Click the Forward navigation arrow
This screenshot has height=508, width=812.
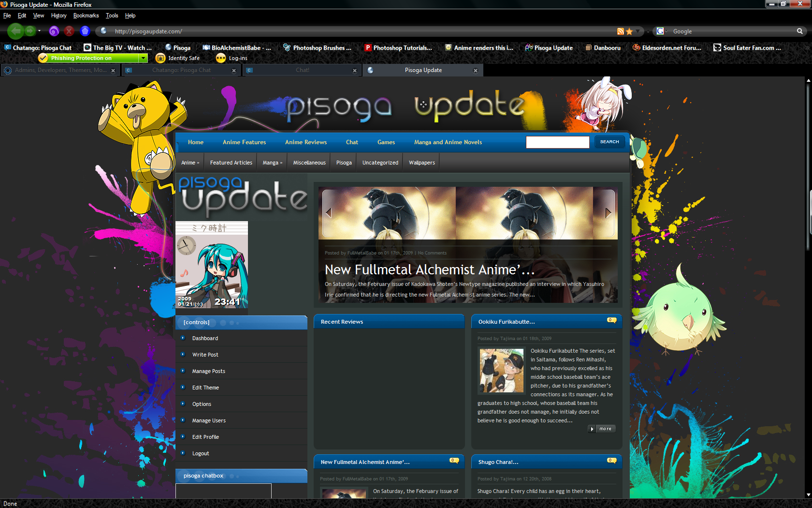(30, 31)
